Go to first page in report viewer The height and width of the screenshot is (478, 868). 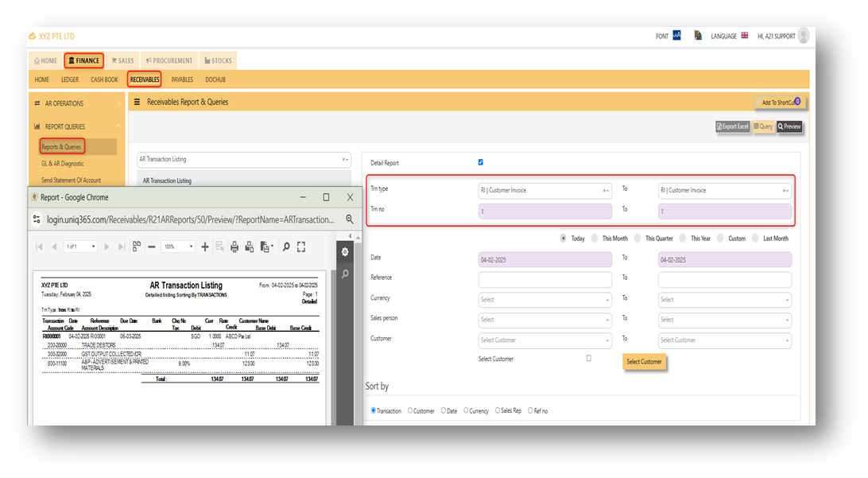39,247
